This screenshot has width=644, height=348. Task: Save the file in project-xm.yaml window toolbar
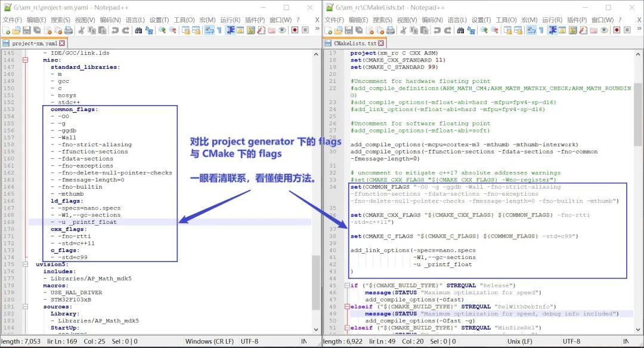pos(27,30)
